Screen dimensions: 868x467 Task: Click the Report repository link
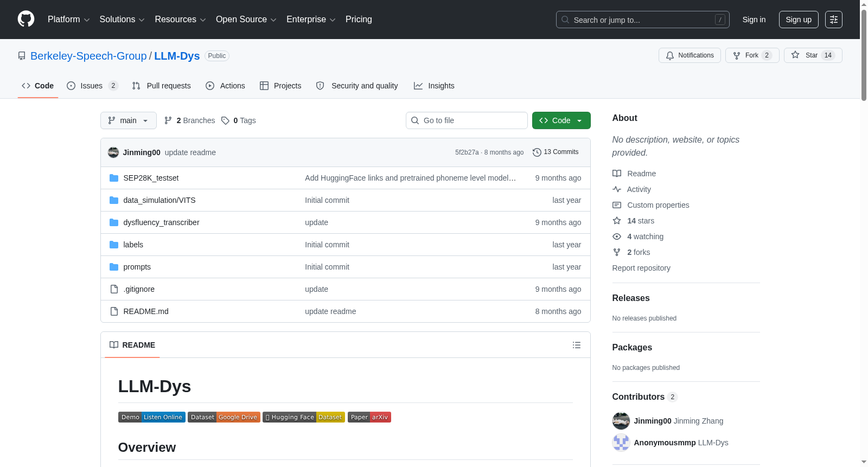pyautogui.click(x=641, y=268)
